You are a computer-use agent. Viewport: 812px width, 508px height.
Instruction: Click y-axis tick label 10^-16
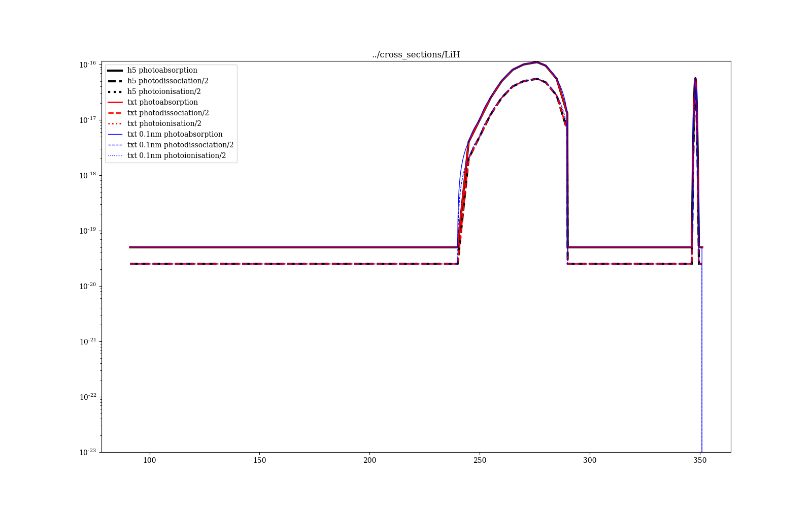tap(88, 65)
